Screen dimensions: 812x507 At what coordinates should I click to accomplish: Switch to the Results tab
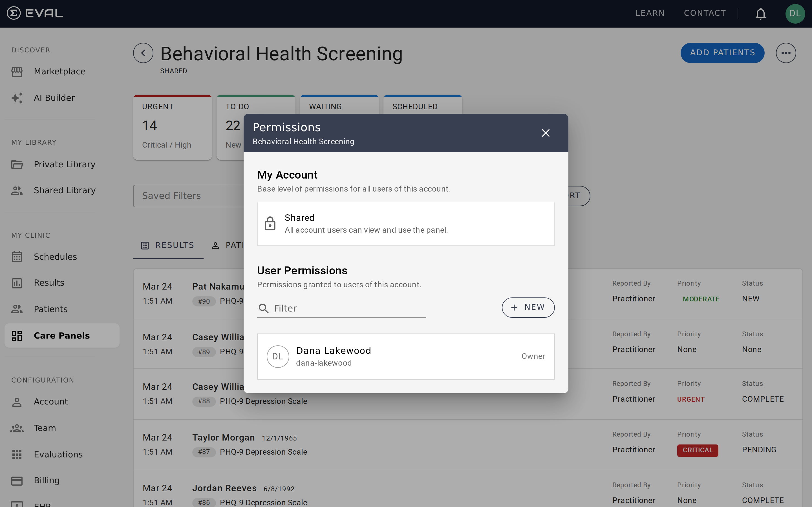tap(168, 245)
